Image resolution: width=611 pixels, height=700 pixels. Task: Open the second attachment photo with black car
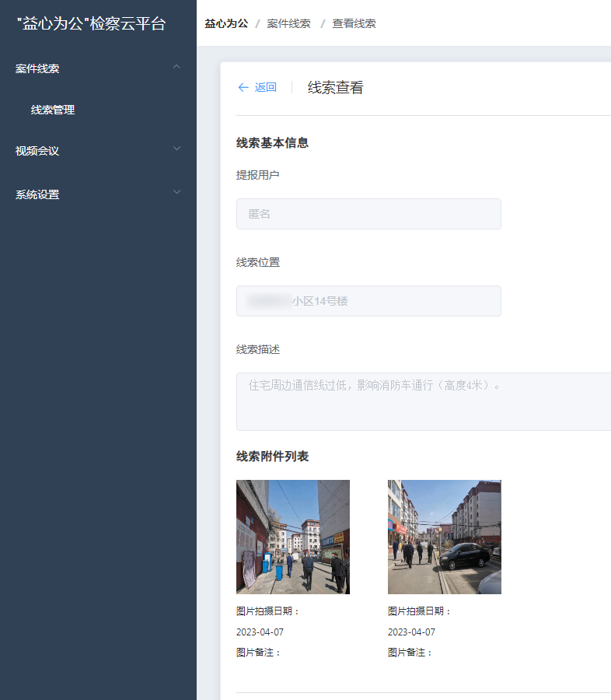click(445, 537)
